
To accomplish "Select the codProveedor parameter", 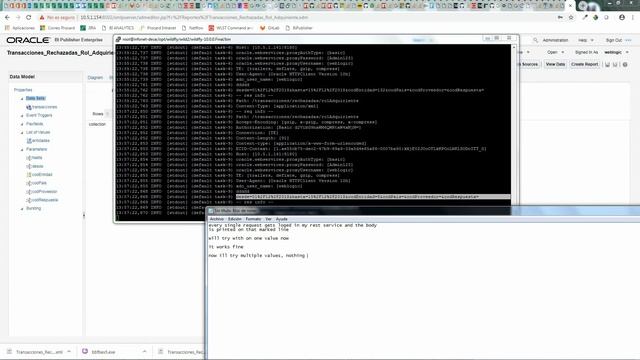I will pyautogui.click(x=42, y=191).
